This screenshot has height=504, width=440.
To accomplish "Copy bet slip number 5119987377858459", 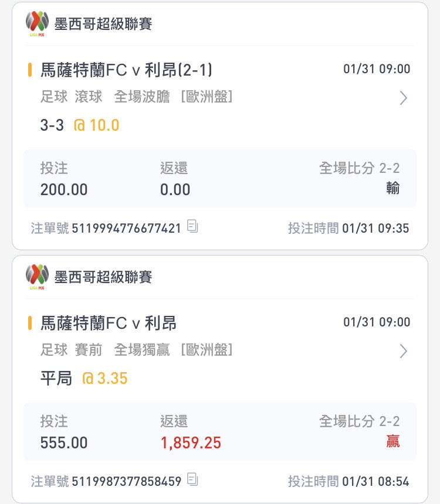I will coord(192,479).
